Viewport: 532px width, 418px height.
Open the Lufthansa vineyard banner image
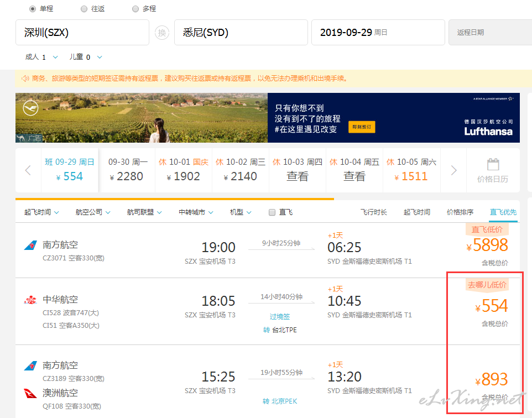[x=142, y=118]
